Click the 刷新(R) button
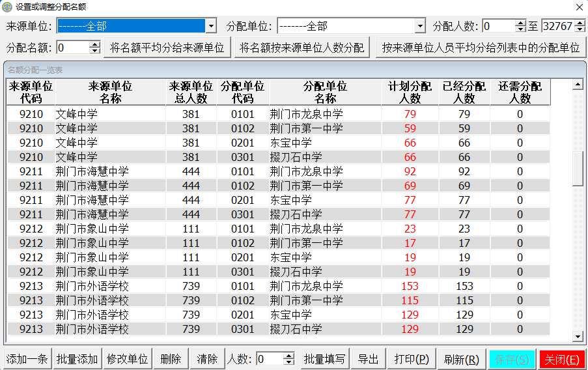Viewport: 588px width, 370px height. (462, 359)
